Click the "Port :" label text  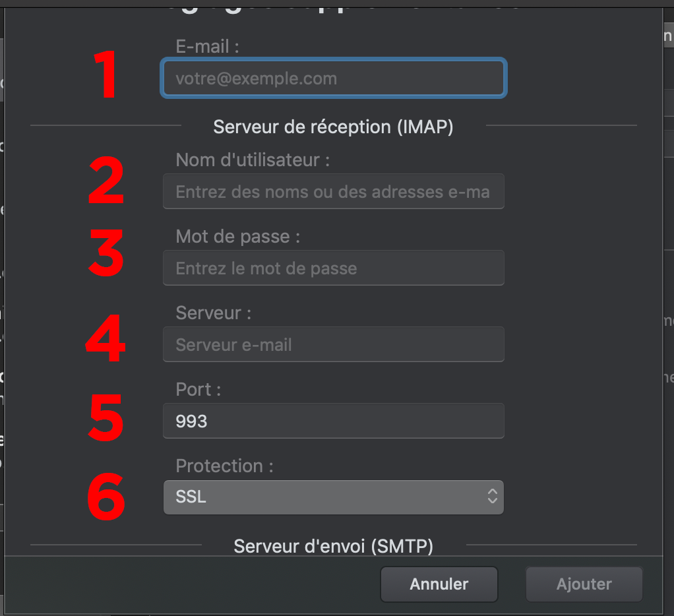pos(198,389)
